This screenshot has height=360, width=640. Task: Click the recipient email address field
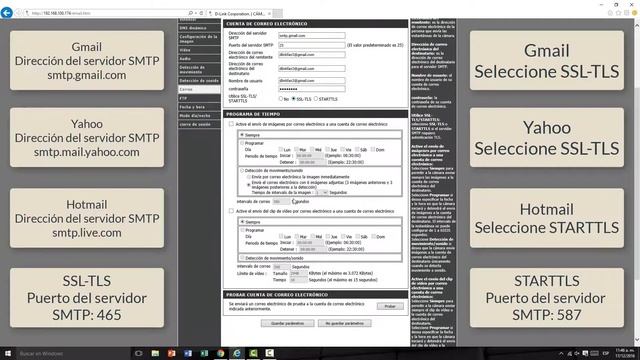click(x=311, y=68)
